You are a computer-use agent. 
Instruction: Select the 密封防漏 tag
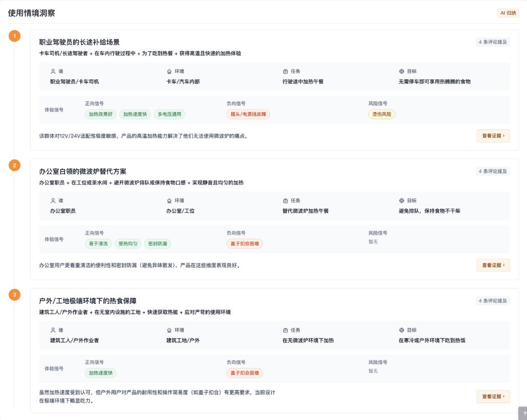click(x=157, y=244)
